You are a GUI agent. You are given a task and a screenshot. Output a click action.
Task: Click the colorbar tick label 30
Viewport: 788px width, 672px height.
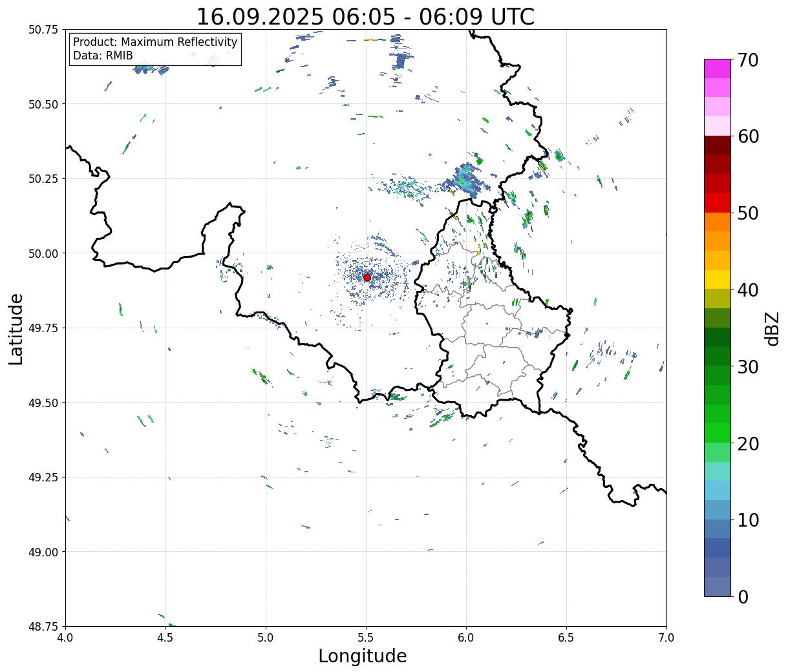click(747, 367)
